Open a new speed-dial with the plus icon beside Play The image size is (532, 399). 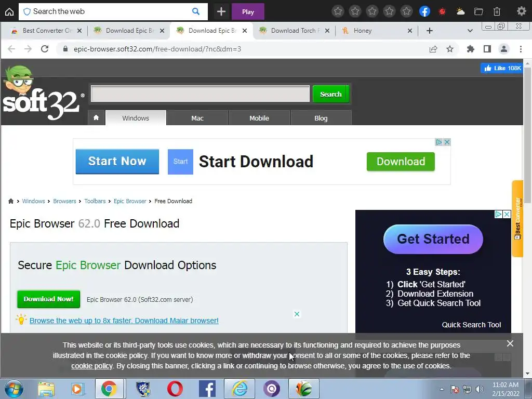click(221, 12)
